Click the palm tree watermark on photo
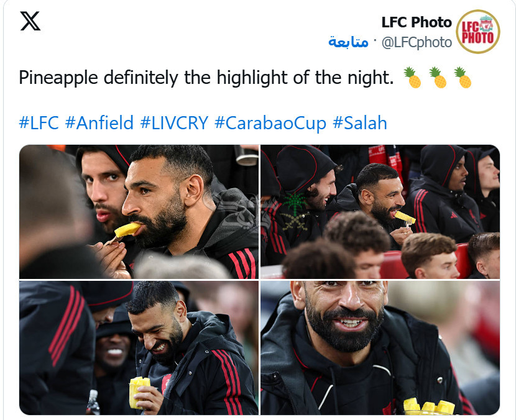 [x=295, y=211]
